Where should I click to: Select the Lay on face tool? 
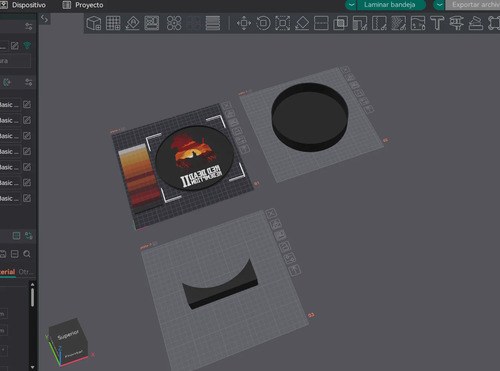click(x=302, y=23)
